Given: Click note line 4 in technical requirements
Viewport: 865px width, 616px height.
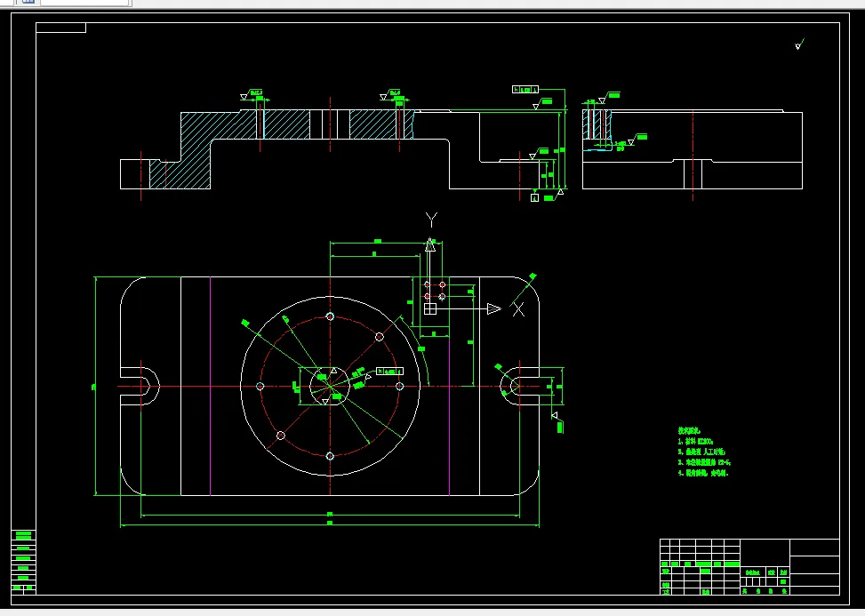Looking at the screenshot, I should [703, 473].
